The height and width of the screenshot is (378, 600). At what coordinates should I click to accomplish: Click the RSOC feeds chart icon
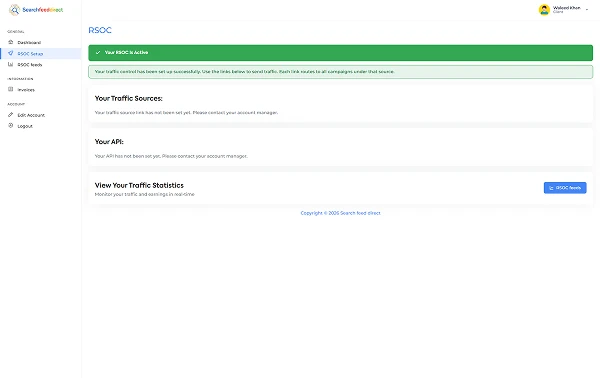click(x=11, y=64)
